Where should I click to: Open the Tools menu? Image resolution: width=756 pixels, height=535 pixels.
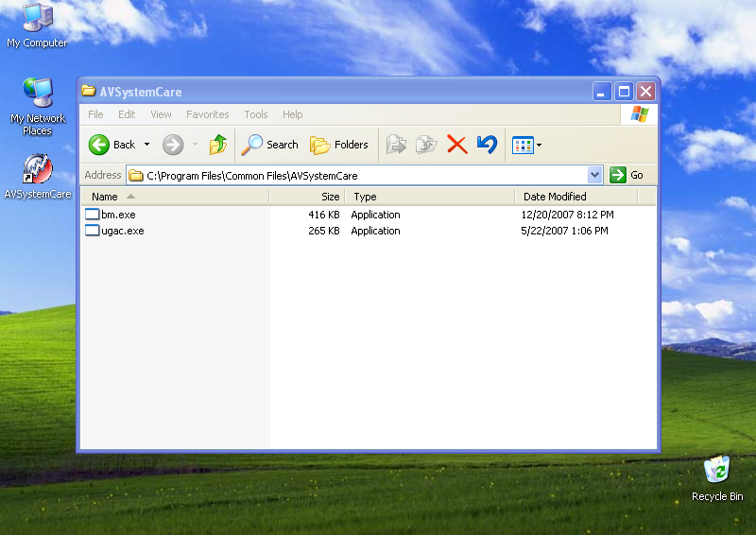click(256, 114)
